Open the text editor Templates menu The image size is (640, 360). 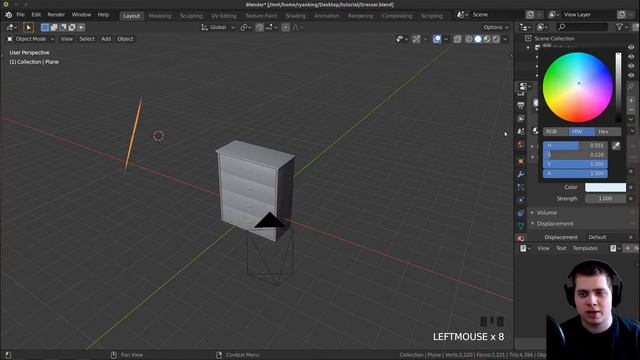(x=585, y=248)
